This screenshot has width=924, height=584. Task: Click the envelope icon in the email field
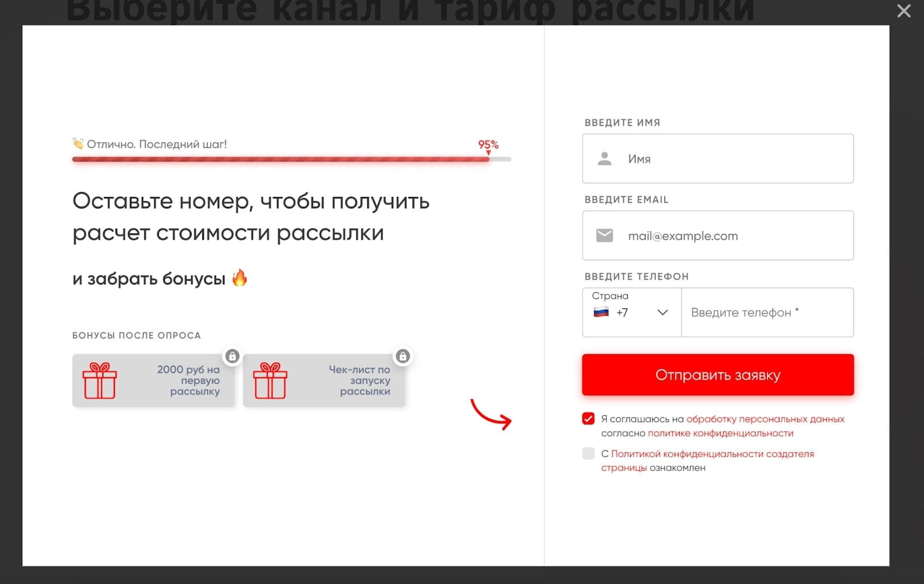(x=605, y=235)
